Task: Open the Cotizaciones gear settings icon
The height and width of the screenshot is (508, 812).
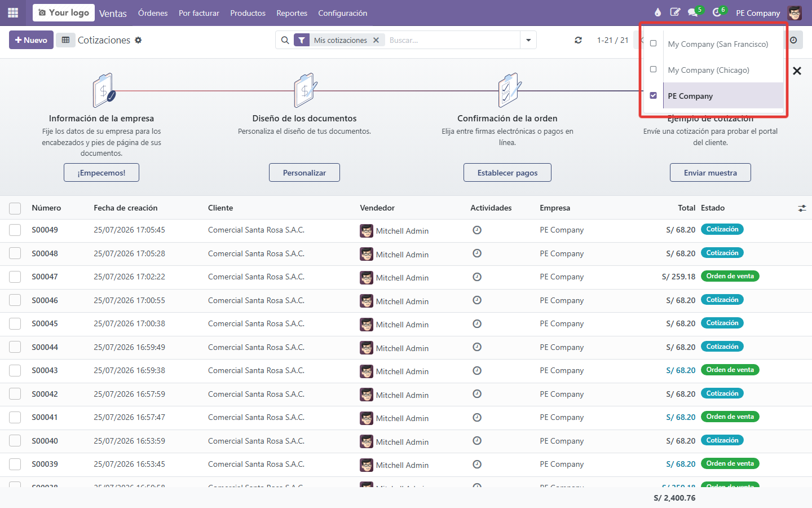Action: 138,40
